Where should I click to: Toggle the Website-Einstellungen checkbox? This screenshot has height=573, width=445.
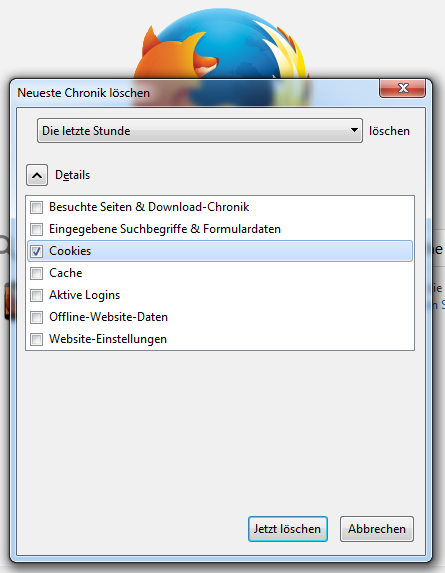(37, 339)
